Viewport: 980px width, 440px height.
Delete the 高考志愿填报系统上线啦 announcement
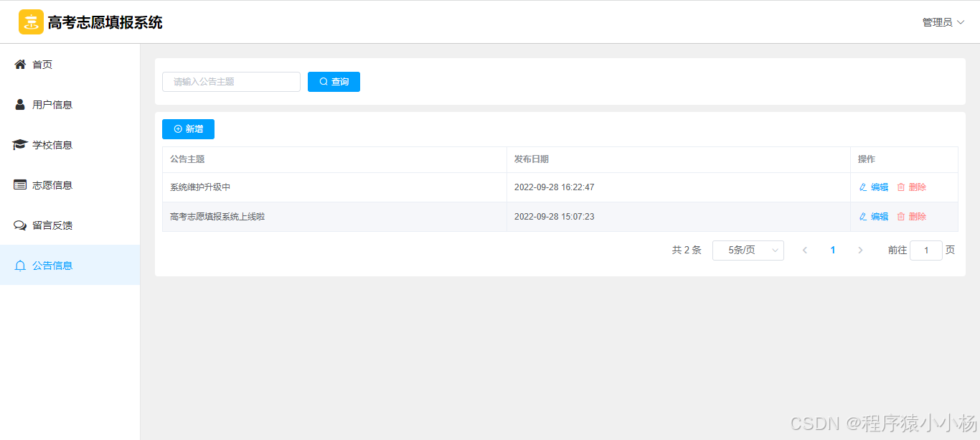911,217
